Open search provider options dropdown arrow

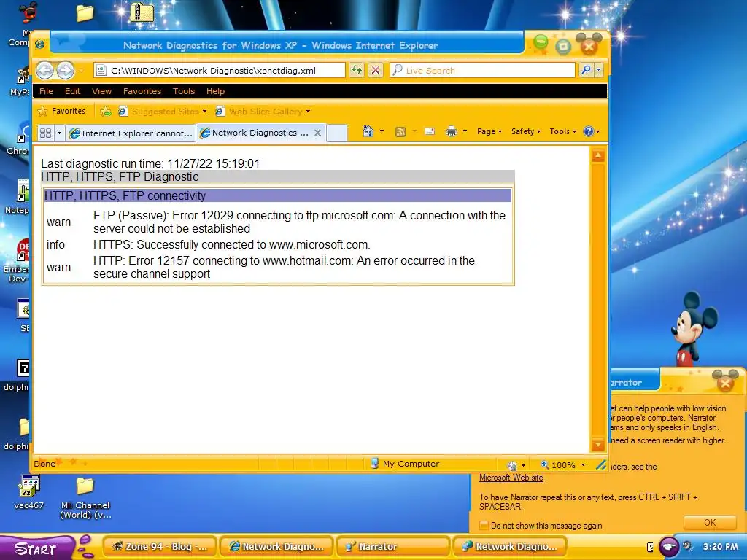[x=599, y=70]
